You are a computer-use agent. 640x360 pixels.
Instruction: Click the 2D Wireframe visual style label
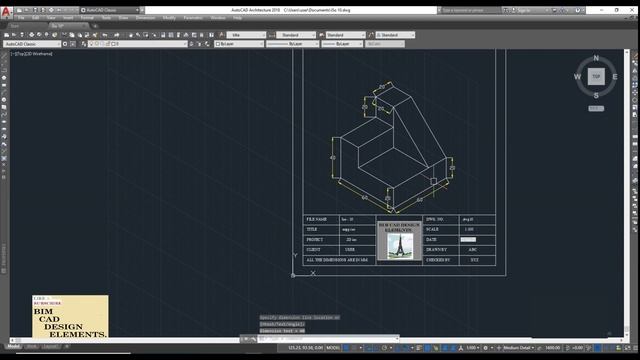(39, 53)
